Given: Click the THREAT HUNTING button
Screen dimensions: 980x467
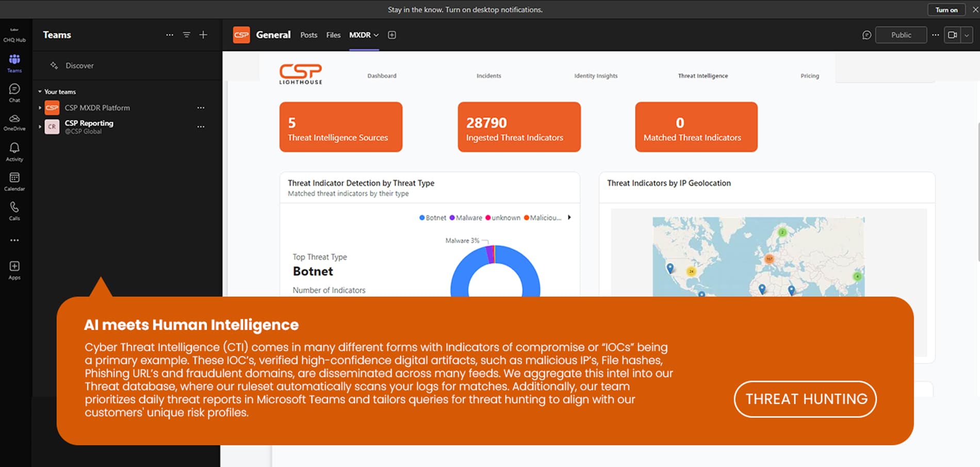Looking at the screenshot, I should point(805,399).
